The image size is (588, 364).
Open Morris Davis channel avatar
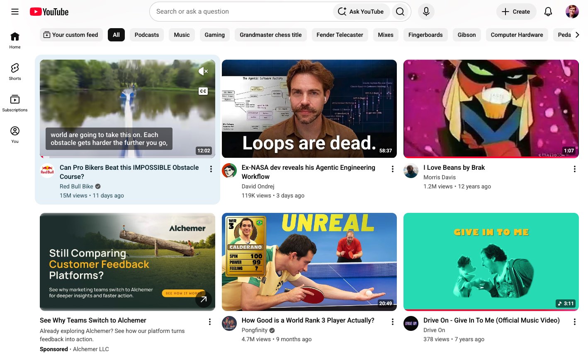coord(411,171)
